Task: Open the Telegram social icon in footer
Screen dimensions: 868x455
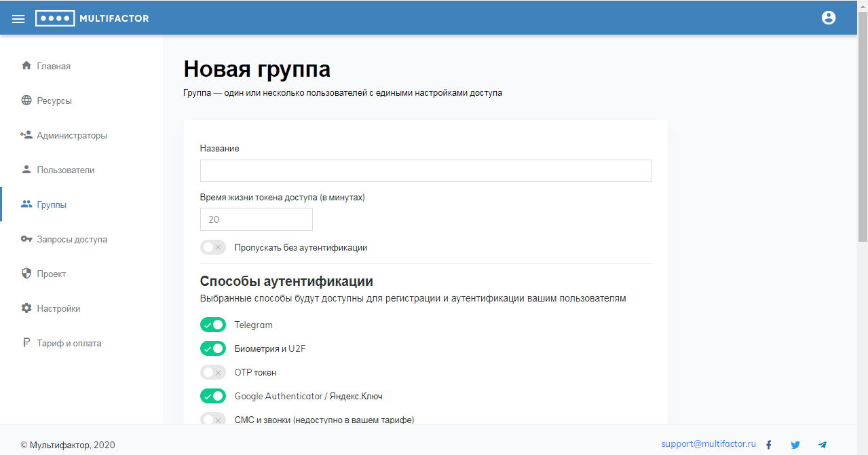Action: [x=823, y=445]
